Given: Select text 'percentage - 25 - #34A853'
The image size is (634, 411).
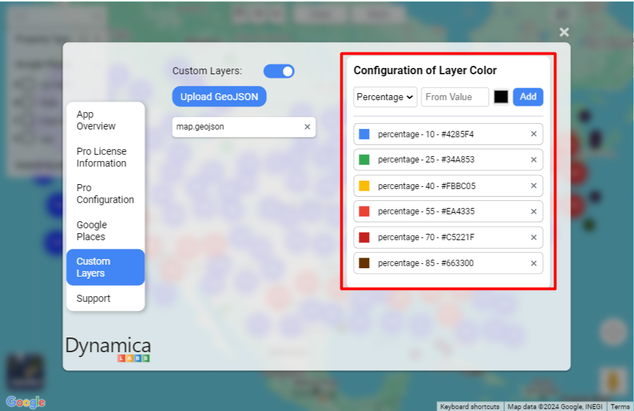Looking at the screenshot, I should pos(426,160).
